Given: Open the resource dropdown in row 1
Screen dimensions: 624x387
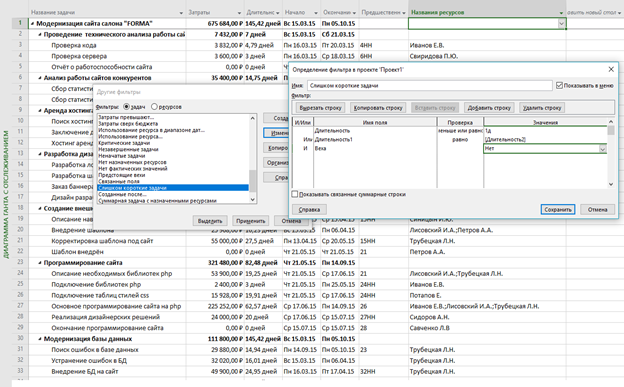Looking at the screenshot, I should click(561, 23).
